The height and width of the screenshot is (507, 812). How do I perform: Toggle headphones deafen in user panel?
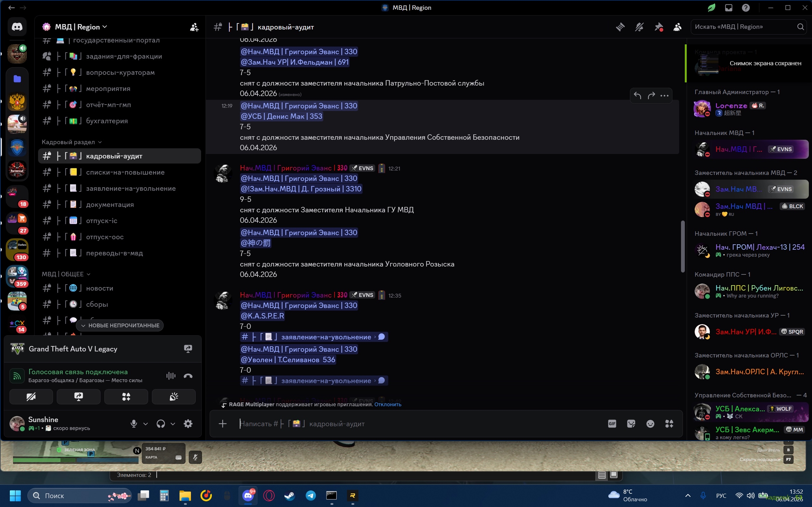pos(161,424)
